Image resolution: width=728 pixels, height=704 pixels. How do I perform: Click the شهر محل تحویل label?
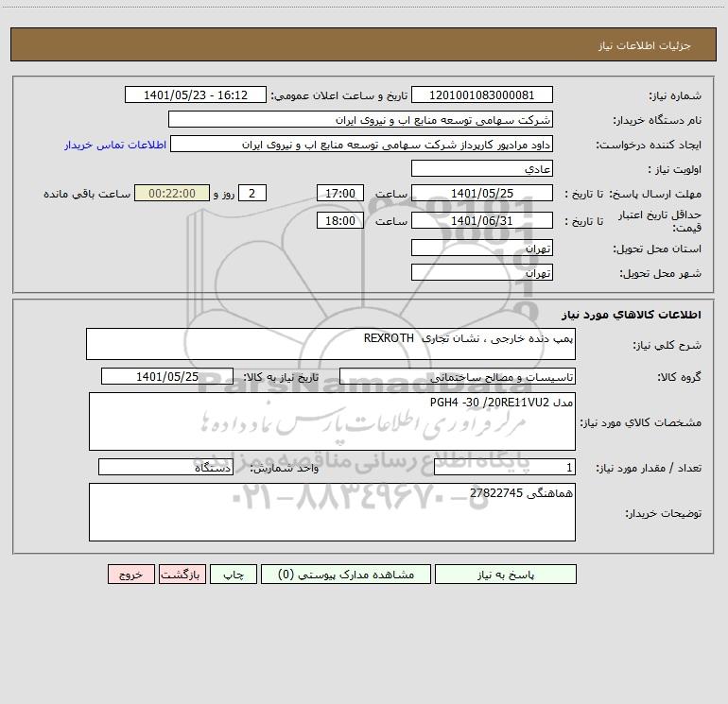660,274
